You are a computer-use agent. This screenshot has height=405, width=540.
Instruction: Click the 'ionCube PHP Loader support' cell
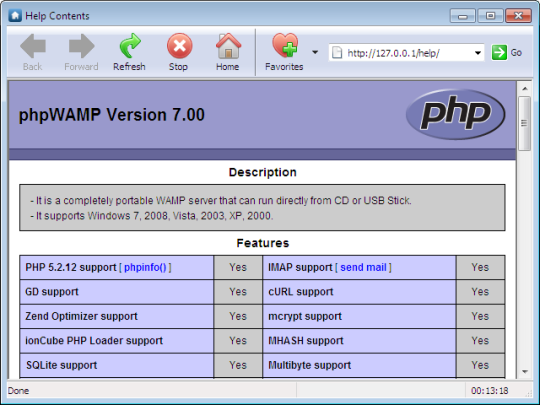click(117, 341)
